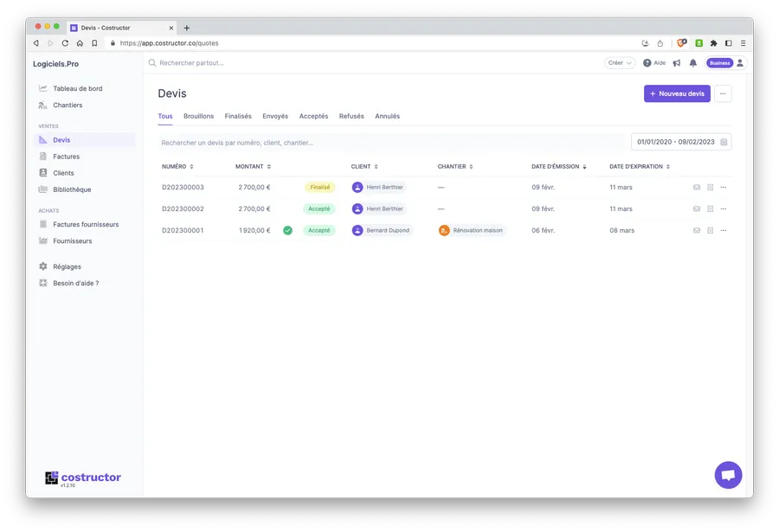Image resolution: width=779 pixels, height=532 pixels.
Task: Click the Nouveau devis button
Action: (677, 94)
